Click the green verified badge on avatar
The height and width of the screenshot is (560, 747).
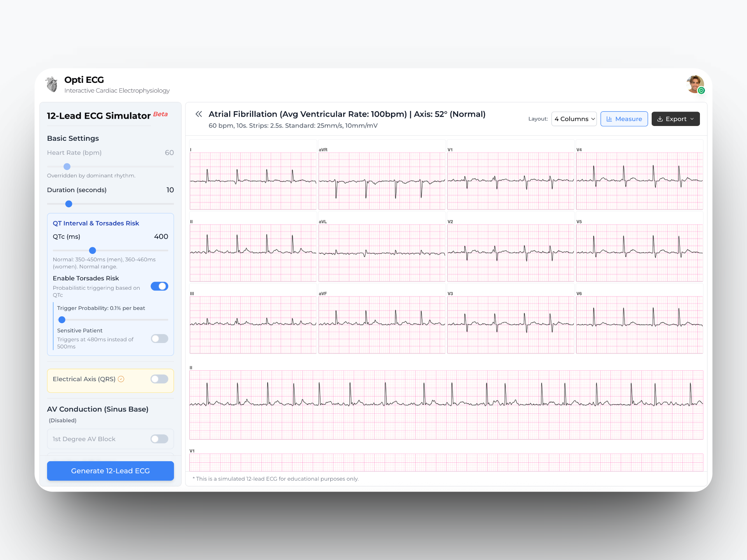[x=701, y=91]
